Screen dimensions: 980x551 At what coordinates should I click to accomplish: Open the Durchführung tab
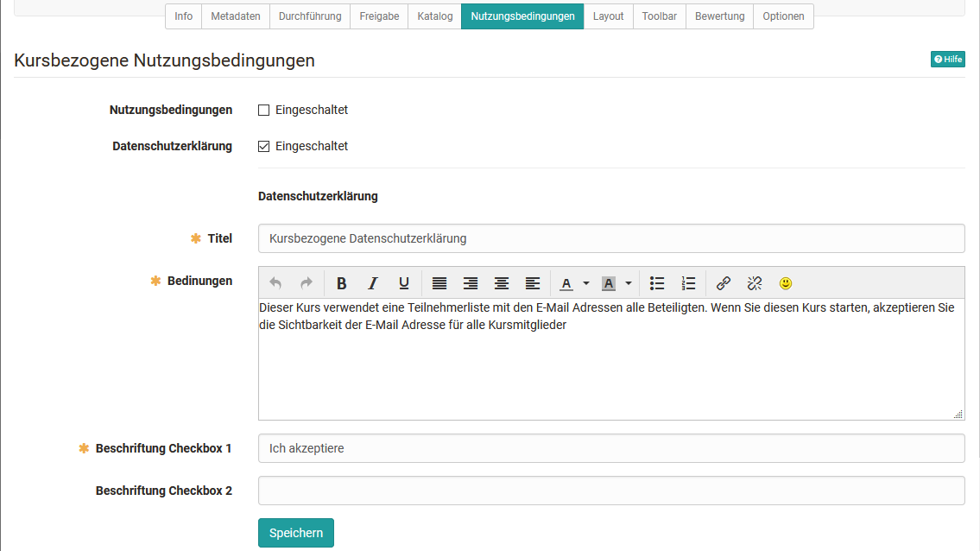310,16
